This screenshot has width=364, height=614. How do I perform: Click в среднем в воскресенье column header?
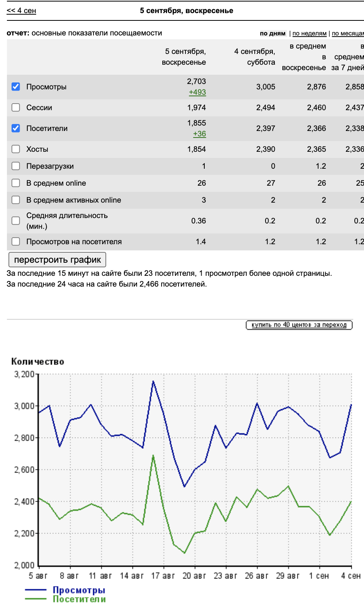pyautogui.click(x=304, y=57)
